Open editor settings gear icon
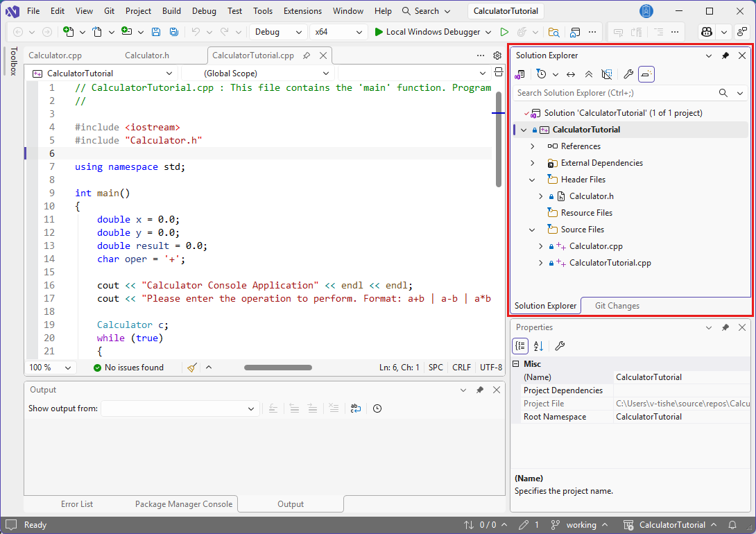The height and width of the screenshot is (534, 756). (497, 55)
